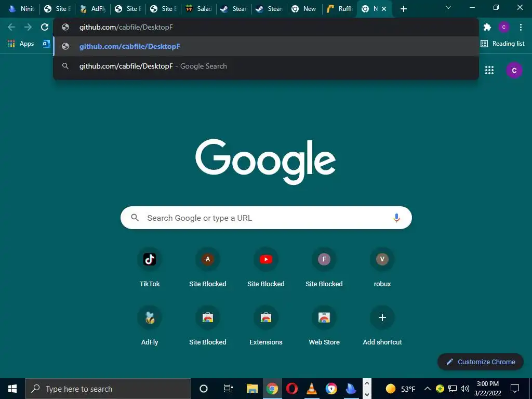Open the Extensions puzzle piece menu
Screen dimensions: 532x399
tap(487, 27)
